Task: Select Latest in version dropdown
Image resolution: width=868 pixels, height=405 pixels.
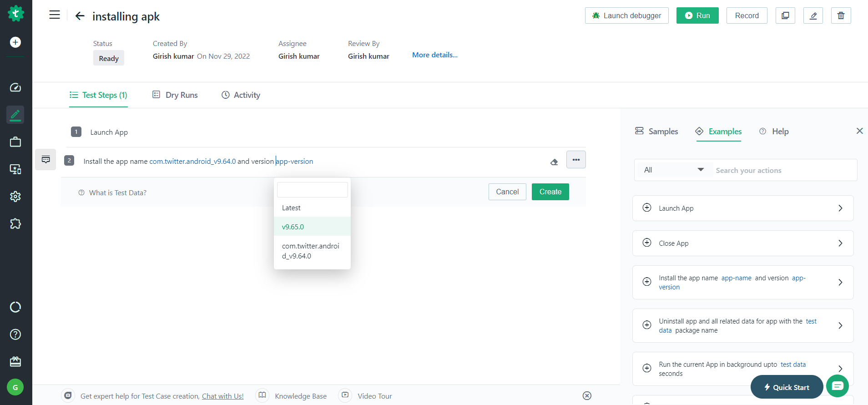Action: click(312, 208)
